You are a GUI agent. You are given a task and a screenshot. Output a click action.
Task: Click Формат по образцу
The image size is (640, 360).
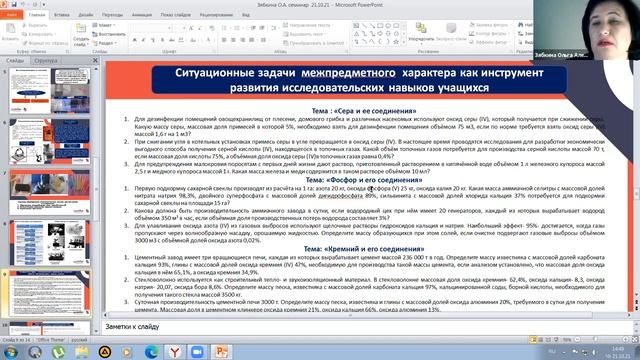point(45,43)
